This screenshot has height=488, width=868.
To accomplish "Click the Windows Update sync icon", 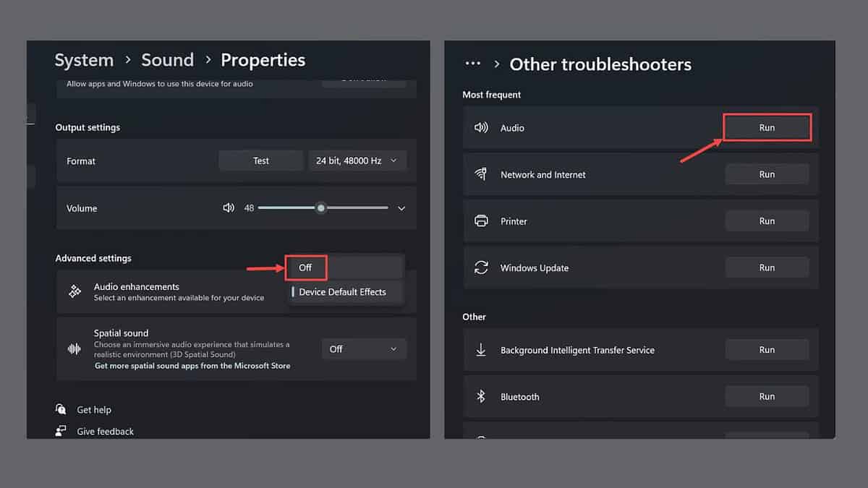I will (x=481, y=267).
